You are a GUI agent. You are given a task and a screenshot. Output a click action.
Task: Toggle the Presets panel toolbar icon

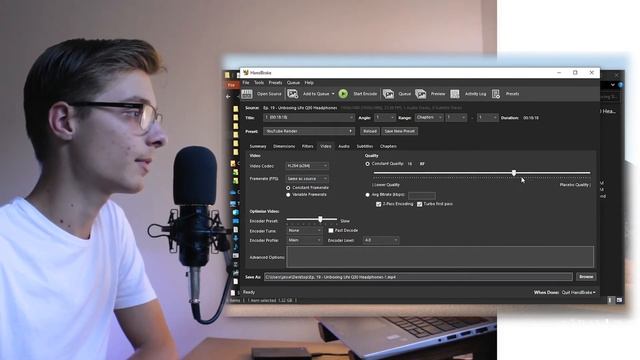[496, 94]
